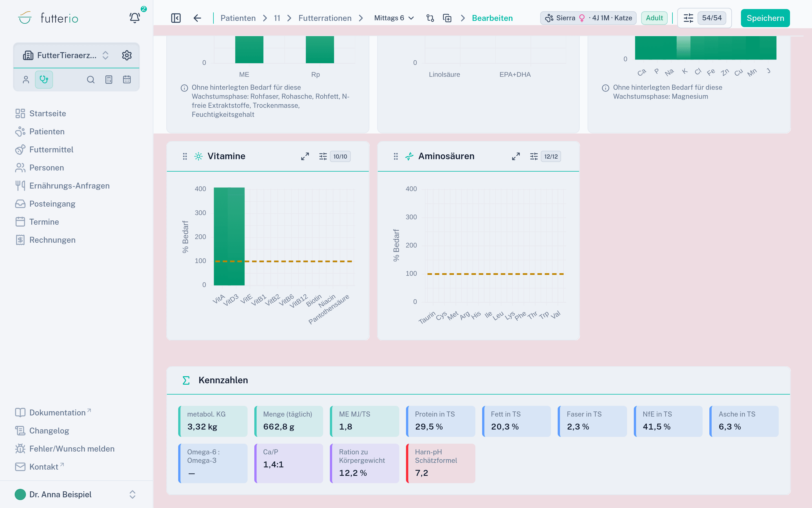812x508 pixels.
Task: Click the Speichern button
Action: pyautogui.click(x=765, y=18)
